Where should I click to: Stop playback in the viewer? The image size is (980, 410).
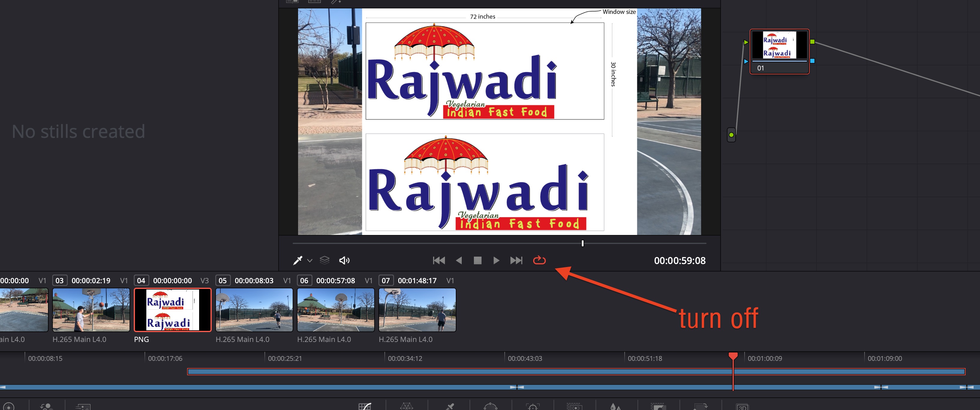click(x=477, y=260)
